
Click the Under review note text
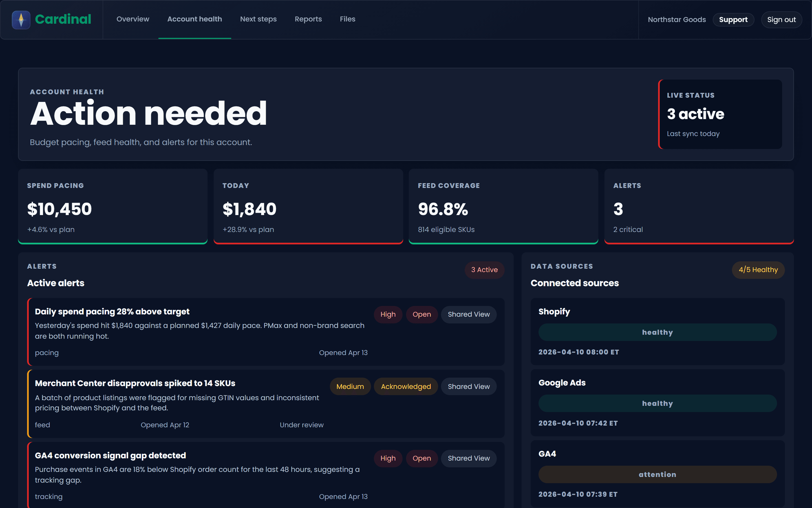pos(302,425)
